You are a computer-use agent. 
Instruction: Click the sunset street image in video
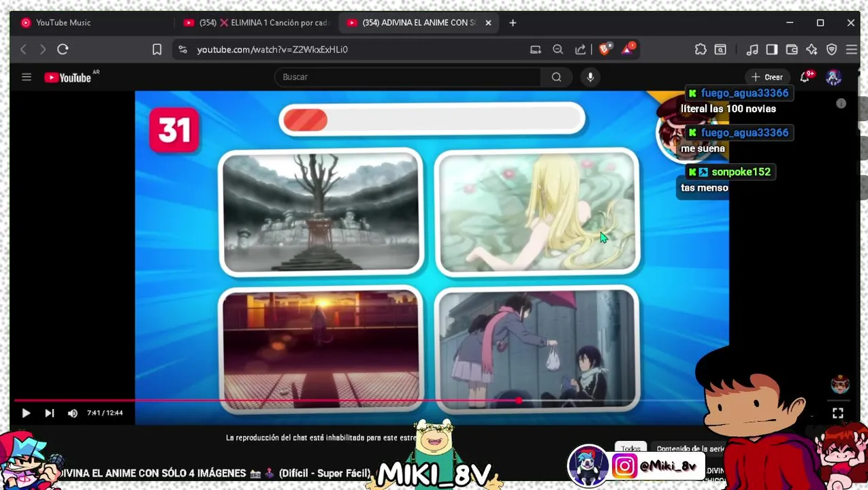click(321, 348)
